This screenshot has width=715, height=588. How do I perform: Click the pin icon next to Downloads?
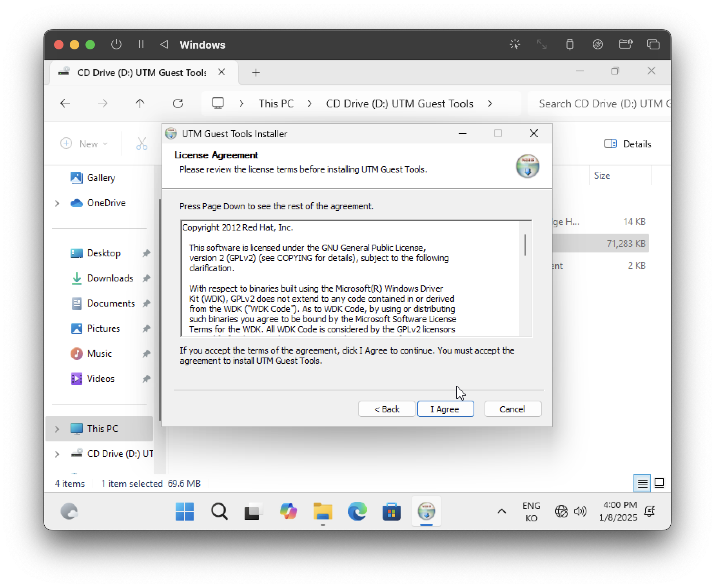[x=146, y=278]
